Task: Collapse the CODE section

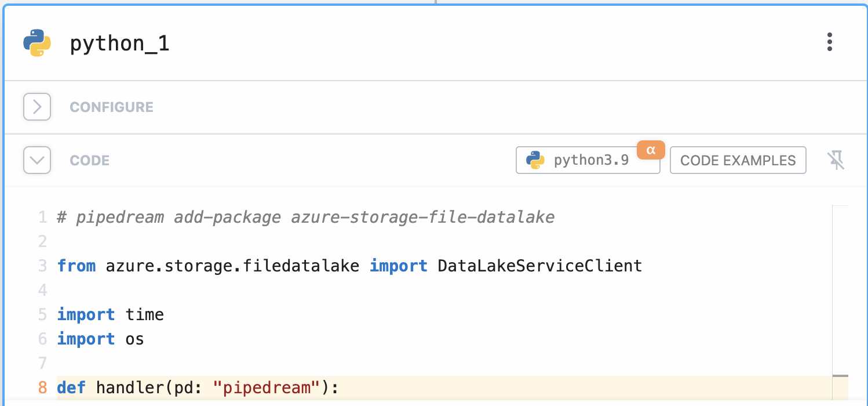Action: (37, 160)
